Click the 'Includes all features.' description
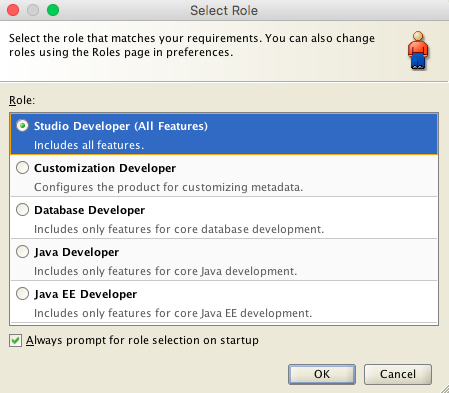Screen dimensions: 449x393 [x=89, y=145]
